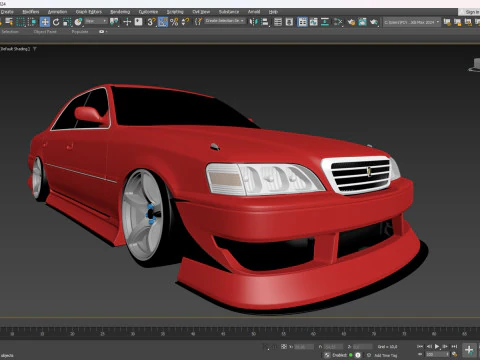Image resolution: width=480 pixels, height=360 pixels.
Task: Click Keyboard Shortcut Override toggle icon
Action: pos(138,22)
